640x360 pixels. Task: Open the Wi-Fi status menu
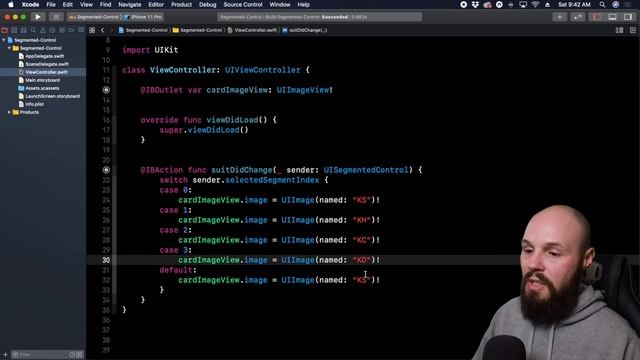pyautogui.click(x=535, y=4)
